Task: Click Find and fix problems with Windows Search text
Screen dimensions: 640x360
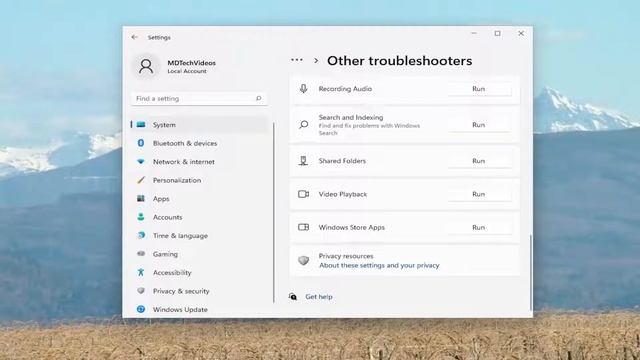Action: coord(369,129)
